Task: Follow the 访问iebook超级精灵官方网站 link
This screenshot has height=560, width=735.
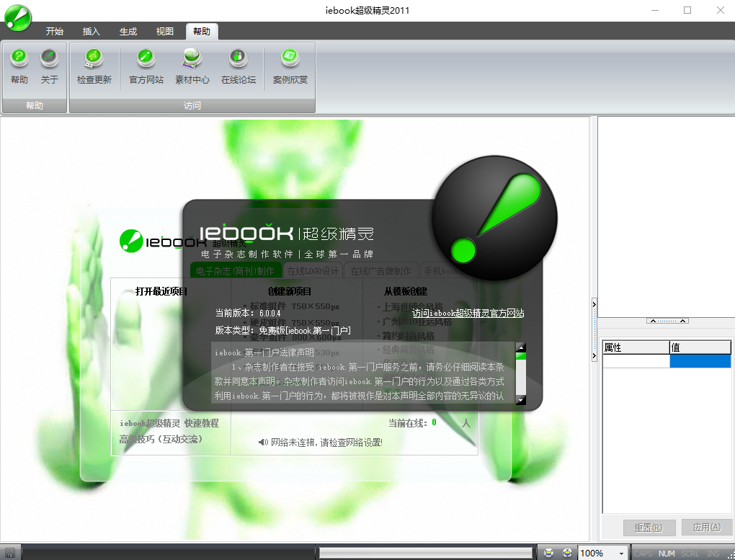Action: pyautogui.click(x=468, y=313)
